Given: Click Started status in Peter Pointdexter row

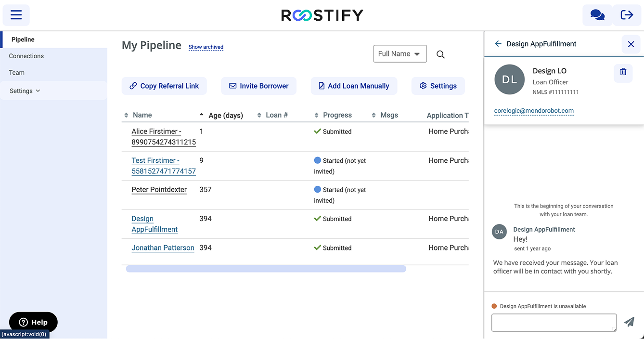Looking at the screenshot, I should pyautogui.click(x=340, y=195).
